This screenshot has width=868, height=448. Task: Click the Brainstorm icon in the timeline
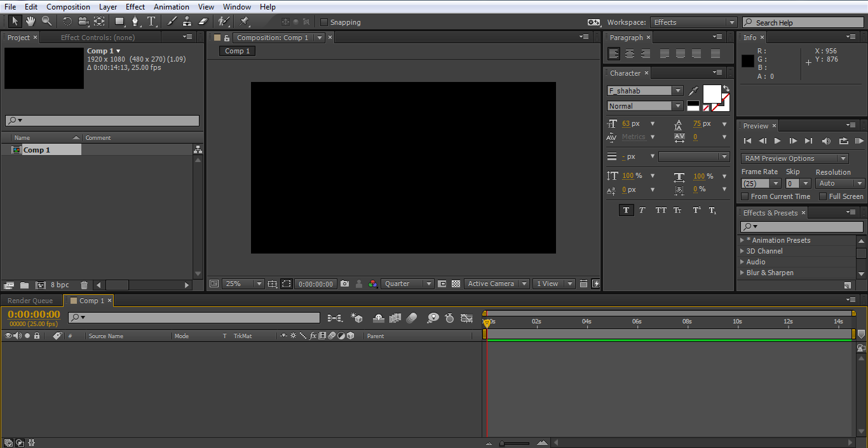(433, 318)
